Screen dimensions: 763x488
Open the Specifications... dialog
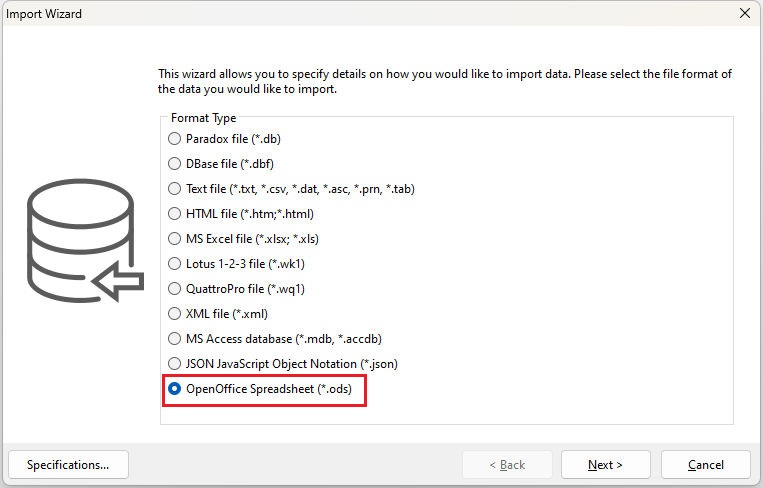click(x=68, y=465)
